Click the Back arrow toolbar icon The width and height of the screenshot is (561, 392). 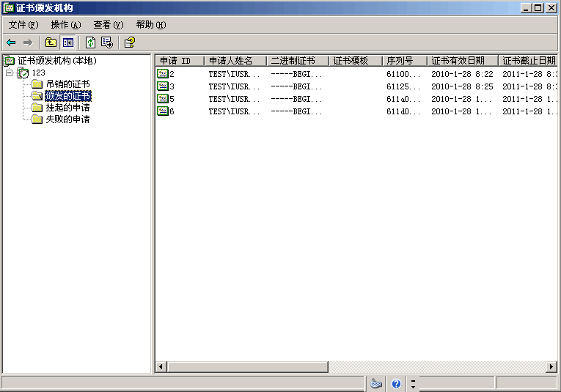coord(11,42)
